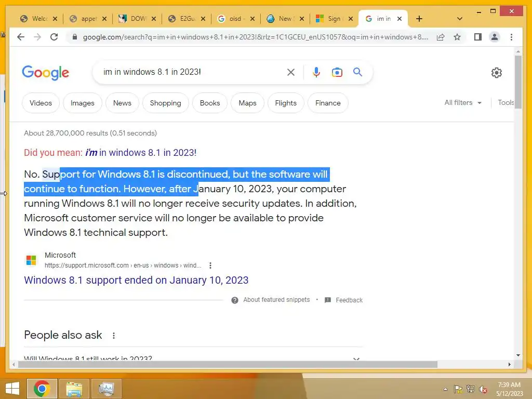Open 'Windows 8.1 support ended' result
This screenshot has height=399, width=532.
tap(136, 280)
